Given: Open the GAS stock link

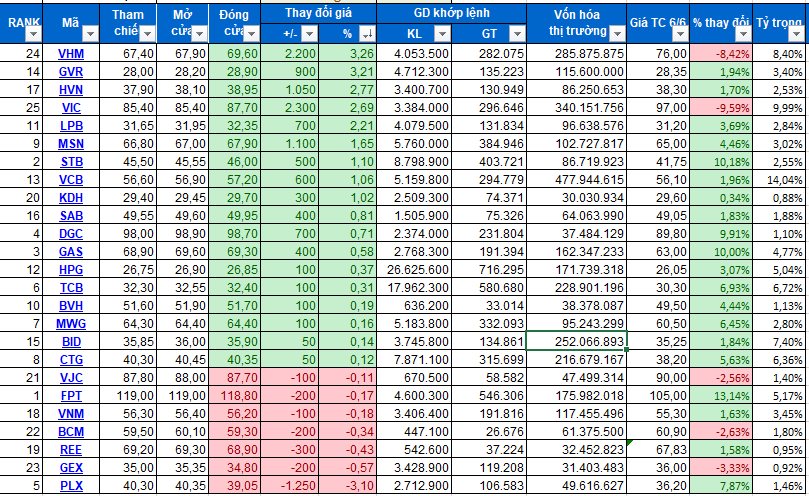Looking at the screenshot, I should tap(71, 252).
